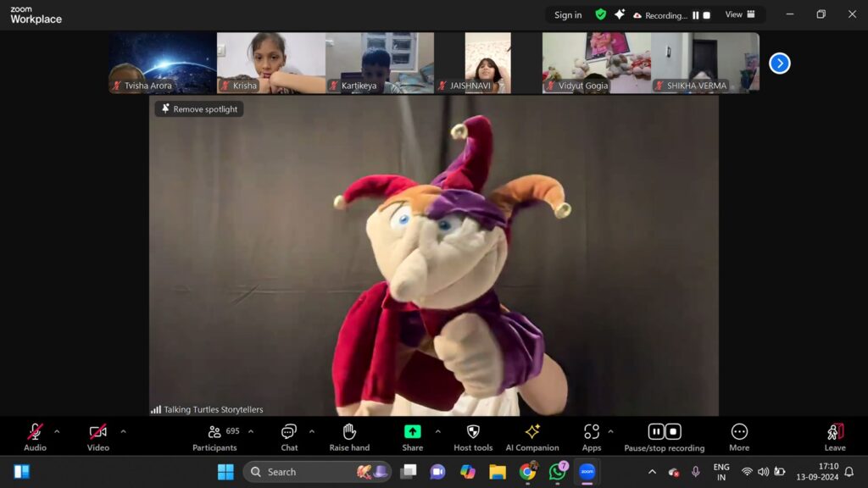This screenshot has height=488, width=868.
Task: Expand the Audio options arrow
Action: coord(58,431)
